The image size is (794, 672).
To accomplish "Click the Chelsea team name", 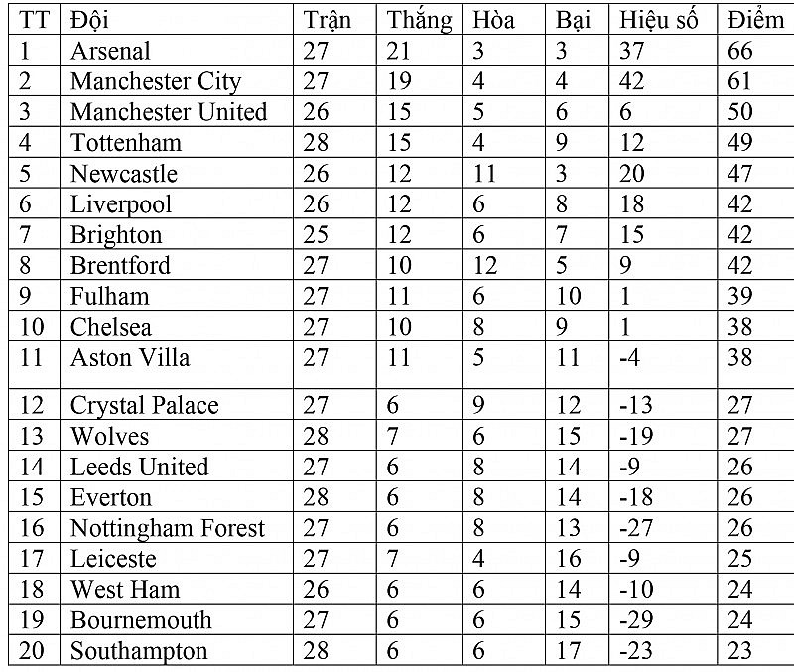I will click(x=111, y=328).
